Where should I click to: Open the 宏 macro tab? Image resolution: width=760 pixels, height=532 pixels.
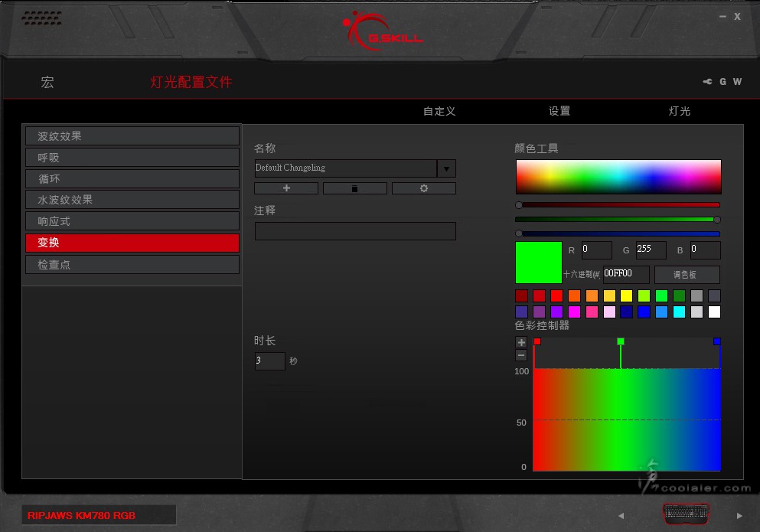tap(47, 82)
